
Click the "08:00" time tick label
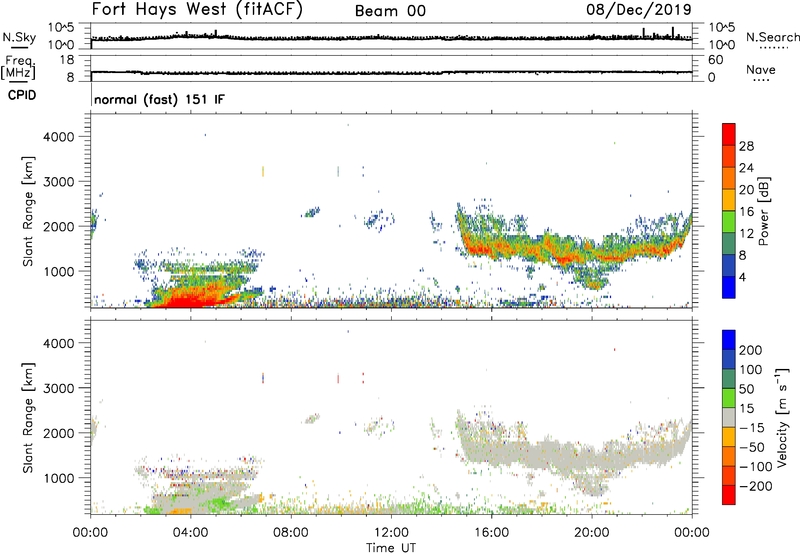point(291,533)
